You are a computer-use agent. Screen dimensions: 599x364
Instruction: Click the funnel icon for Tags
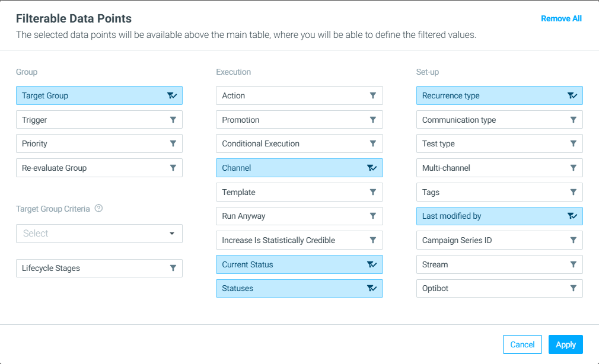(573, 192)
